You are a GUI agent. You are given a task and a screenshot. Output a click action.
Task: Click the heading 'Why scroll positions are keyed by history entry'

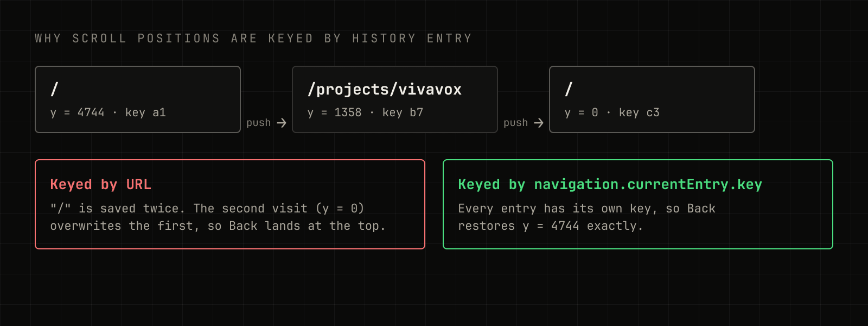coord(253,39)
